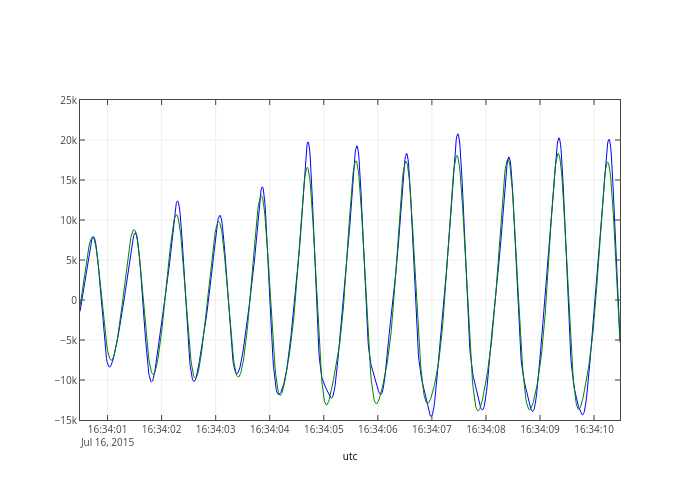Click the first small peak near 16:34:01
This screenshot has width=700, height=500.
[93, 237]
